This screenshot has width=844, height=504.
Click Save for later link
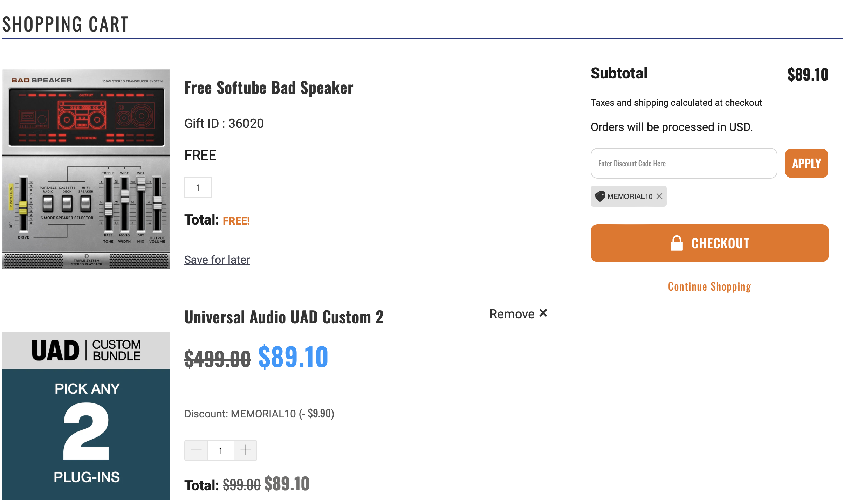(x=217, y=260)
